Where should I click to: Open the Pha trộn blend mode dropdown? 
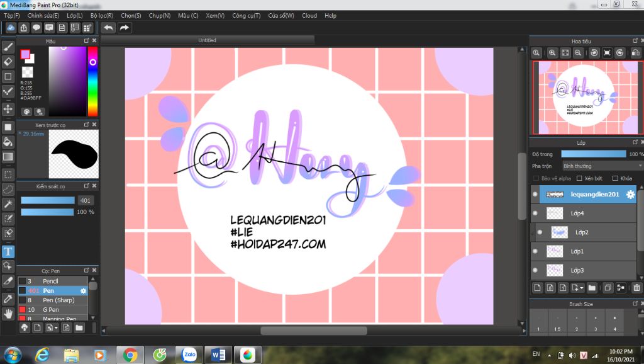click(602, 166)
